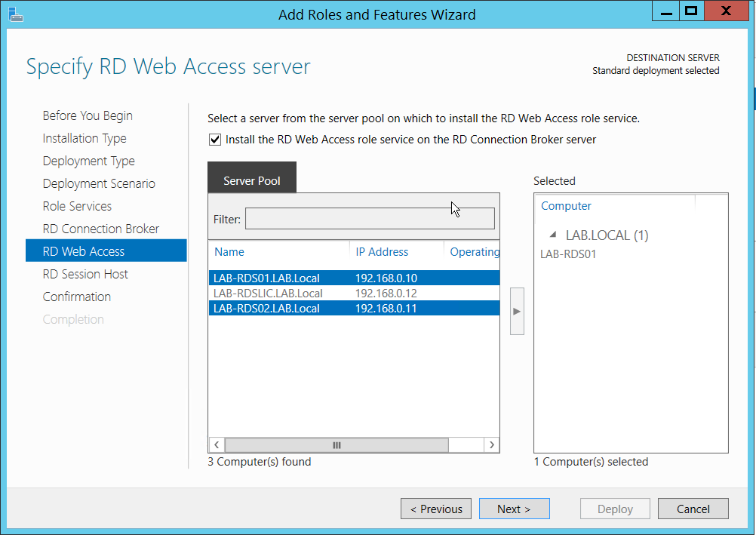Sort by the Computer column header
756x535 pixels.
566,206
